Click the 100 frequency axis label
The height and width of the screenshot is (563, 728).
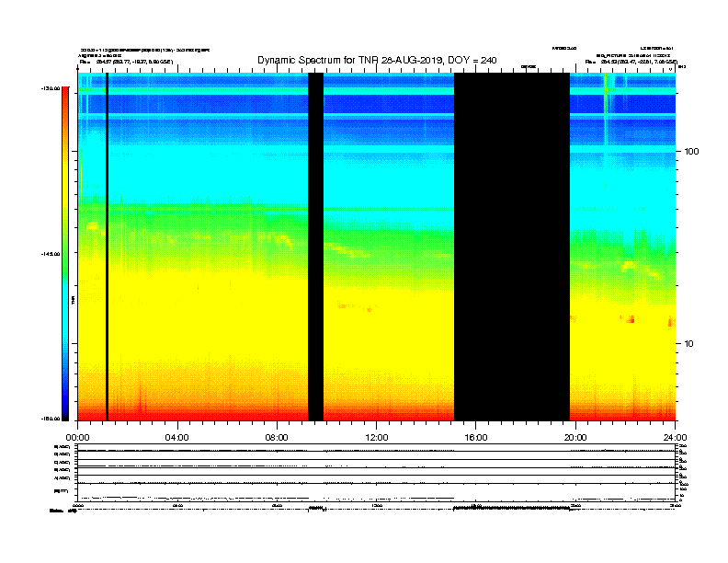692,152
